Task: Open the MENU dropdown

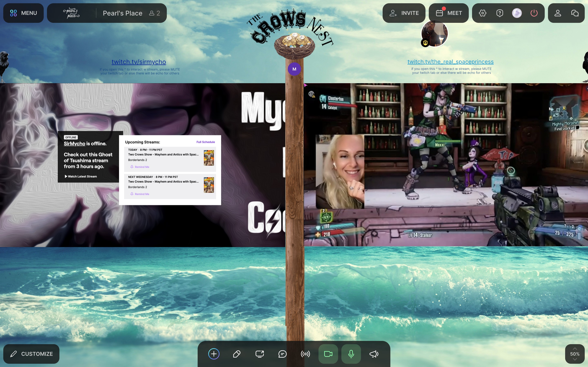Action: pos(23,13)
